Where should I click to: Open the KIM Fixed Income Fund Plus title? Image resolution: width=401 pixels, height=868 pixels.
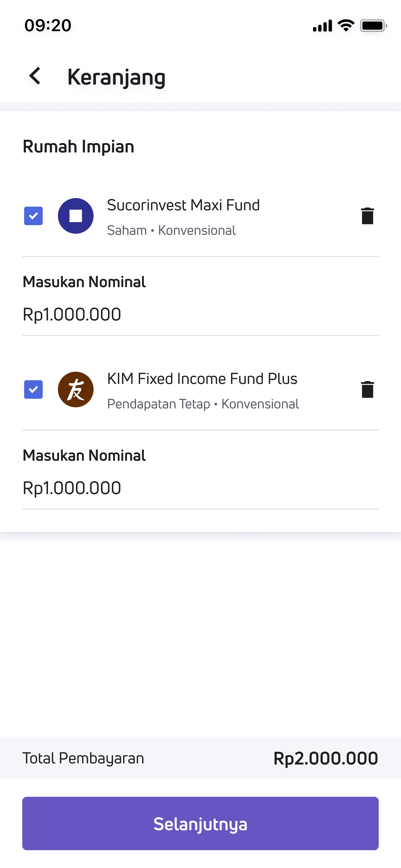click(202, 379)
